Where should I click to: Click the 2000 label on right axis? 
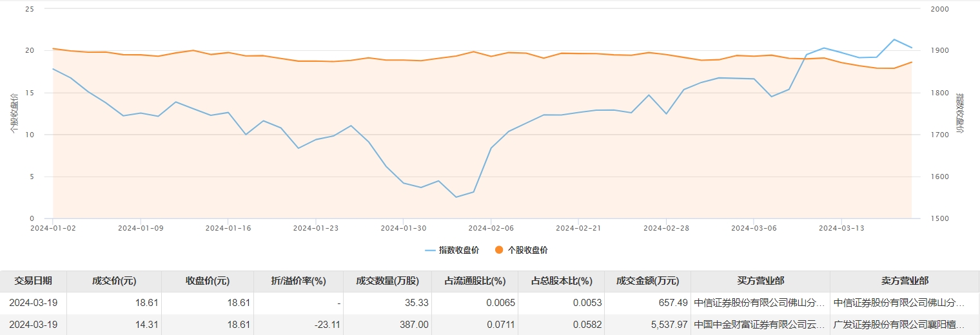[940, 10]
